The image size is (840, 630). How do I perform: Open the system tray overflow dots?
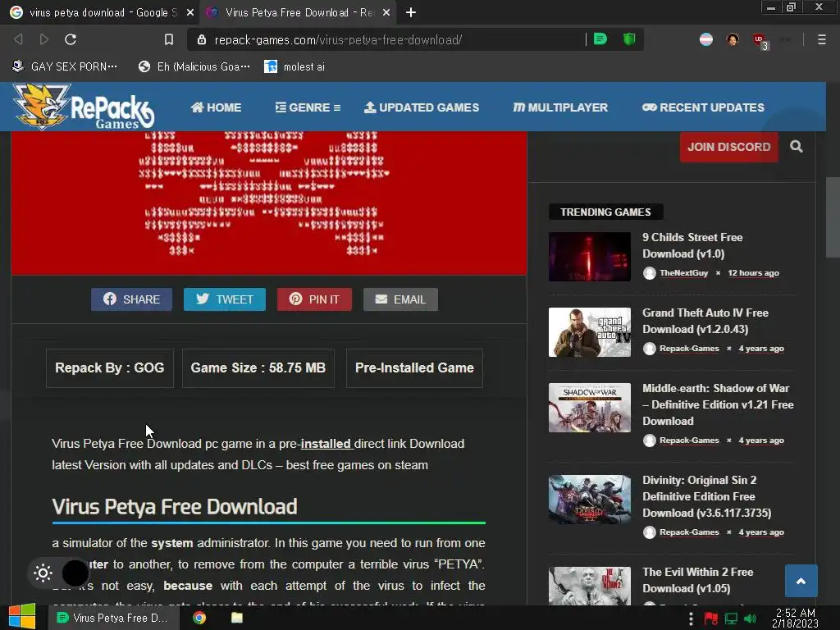(x=691, y=619)
